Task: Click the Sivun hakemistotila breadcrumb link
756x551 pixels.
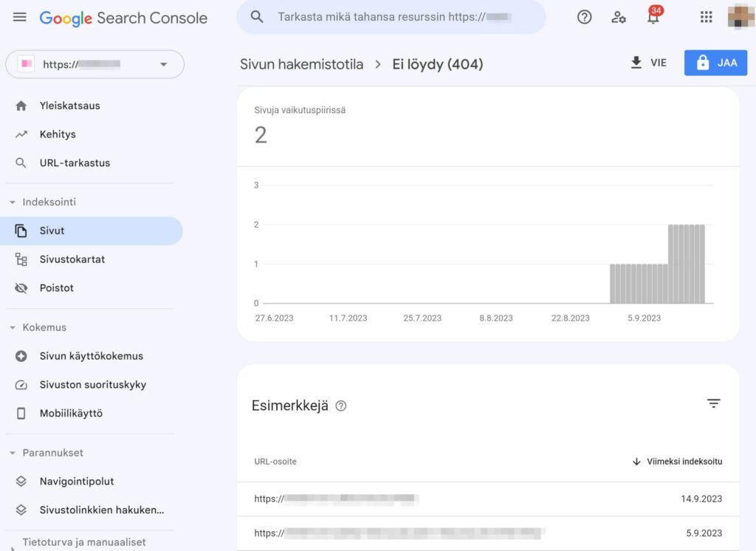Action: [301, 64]
